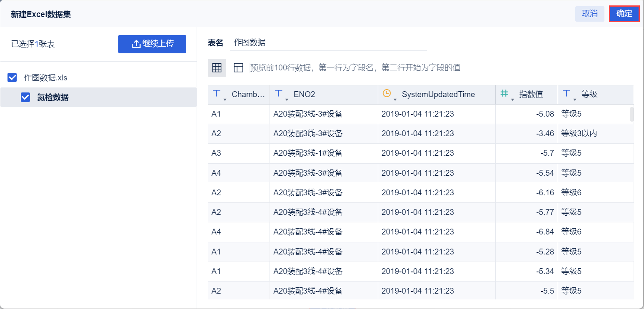Select the 氦检数据 sheet in the list
Screen dimensions: 644x309
(52, 97)
